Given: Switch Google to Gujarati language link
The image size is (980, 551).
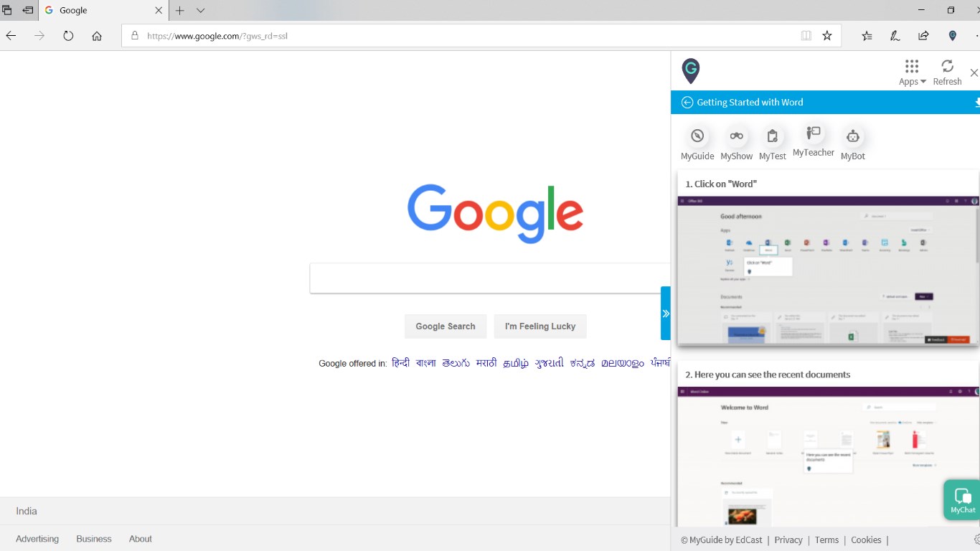Looking at the screenshot, I should coord(550,363).
